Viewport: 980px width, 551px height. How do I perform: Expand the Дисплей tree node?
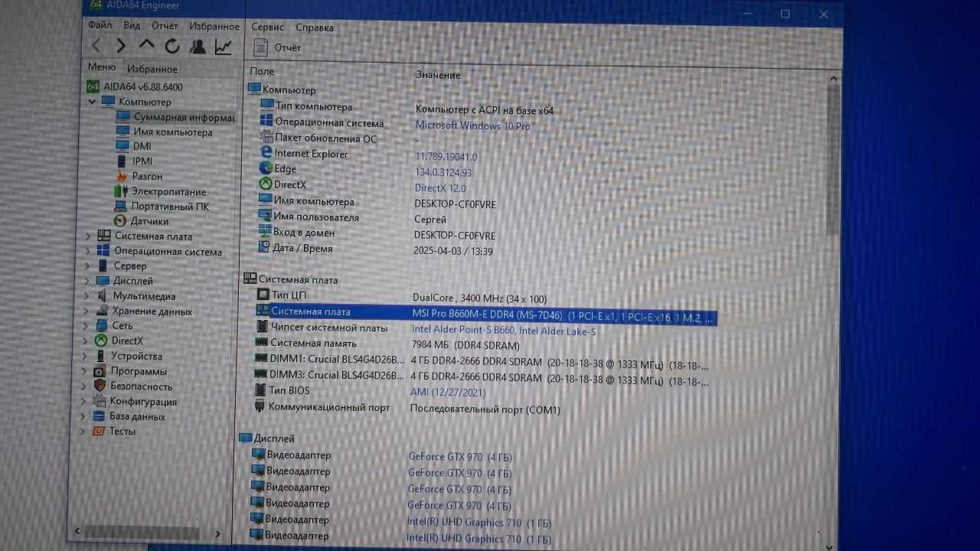pos(87,281)
